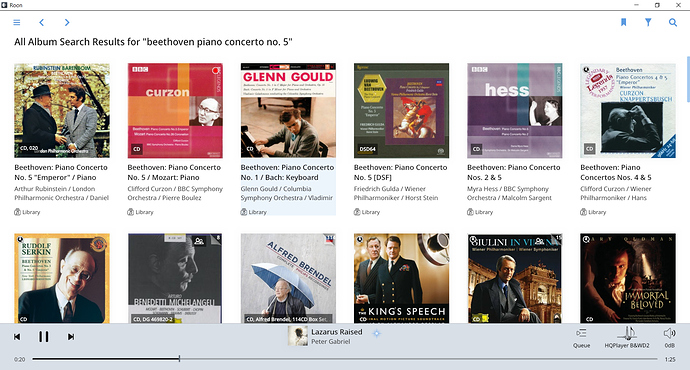Click Library badge under Concertos Nos. 4 & 5
The width and height of the screenshot is (690, 370).
(x=593, y=212)
